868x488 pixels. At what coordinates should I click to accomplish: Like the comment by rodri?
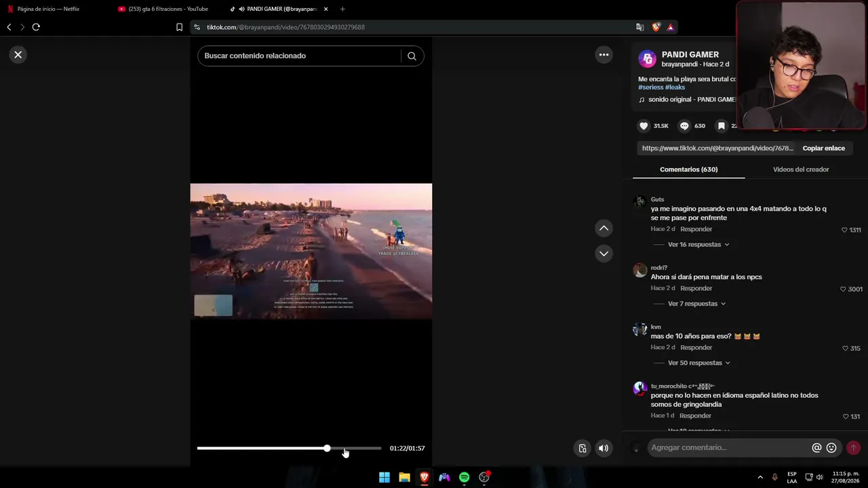coord(843,289)
